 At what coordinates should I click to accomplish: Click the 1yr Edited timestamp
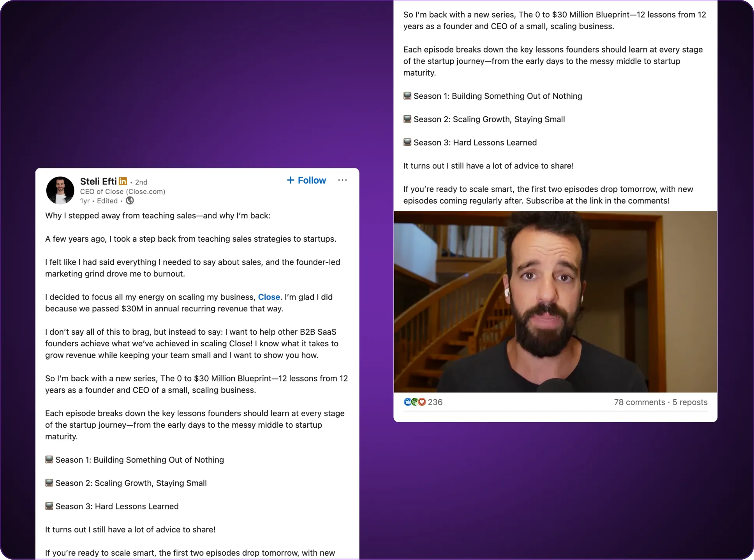(99, 201)
